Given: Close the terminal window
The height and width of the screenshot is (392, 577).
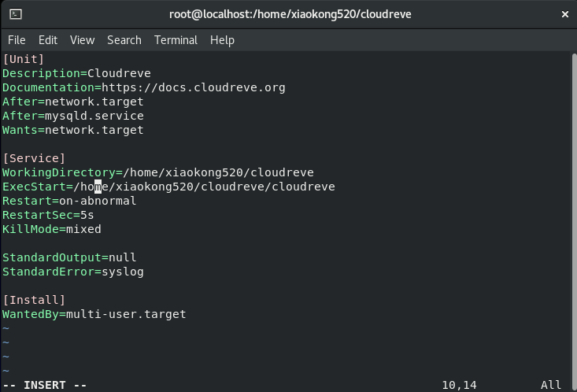Looking at the screenshot, I should click(564, 14).
